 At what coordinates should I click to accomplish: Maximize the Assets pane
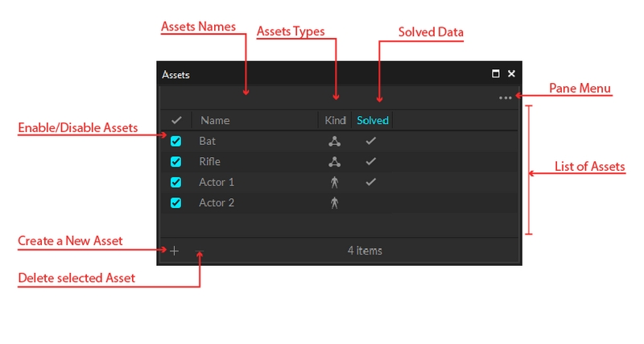point(496,74)
